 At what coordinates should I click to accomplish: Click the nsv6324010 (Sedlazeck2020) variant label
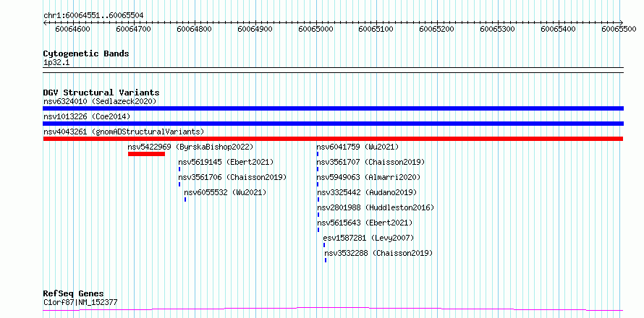click(100, 101)
